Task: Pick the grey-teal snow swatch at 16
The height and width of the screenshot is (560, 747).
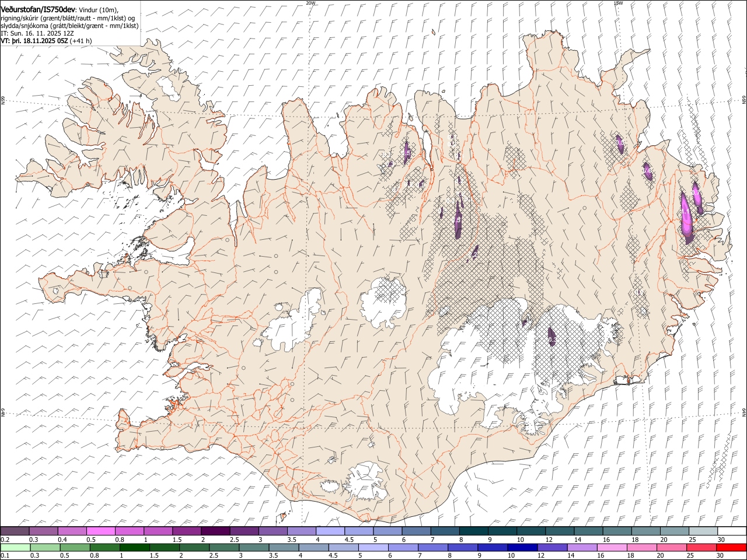Action: (x=617, y=531)
